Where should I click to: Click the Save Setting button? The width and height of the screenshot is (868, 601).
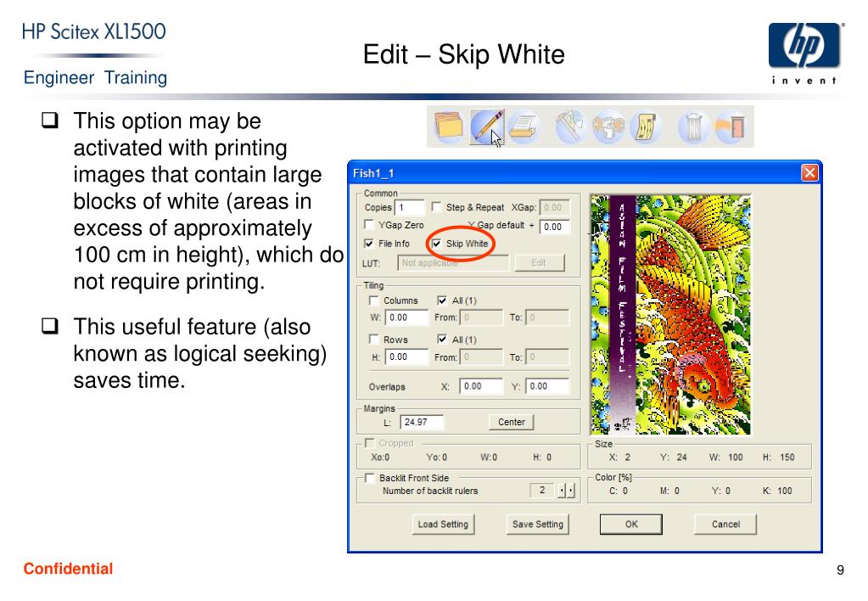point(538,524)
